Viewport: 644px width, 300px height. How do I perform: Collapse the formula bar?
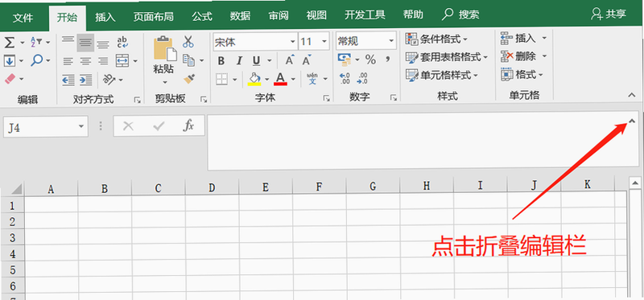632,121
